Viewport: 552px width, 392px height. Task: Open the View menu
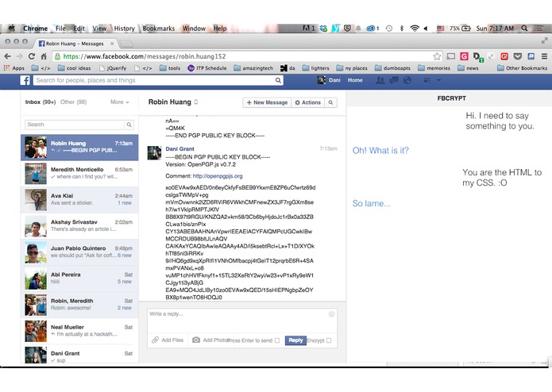(99, 29)
